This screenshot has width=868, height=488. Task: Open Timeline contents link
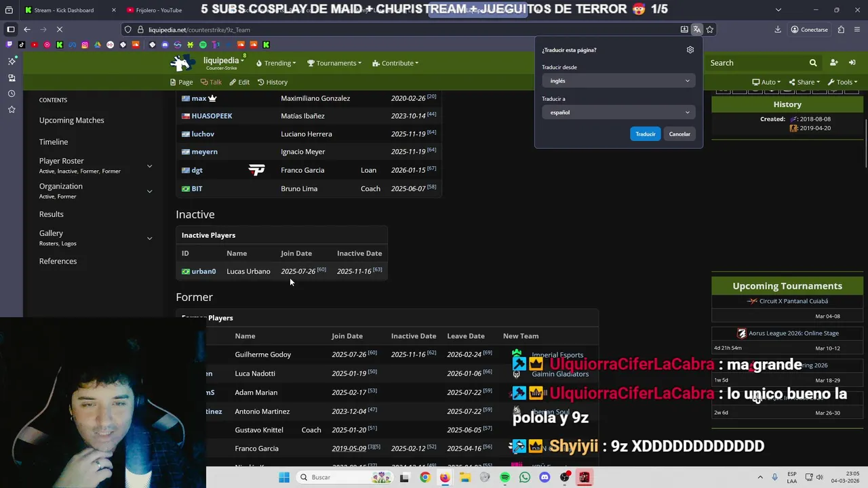coord(54,142)
